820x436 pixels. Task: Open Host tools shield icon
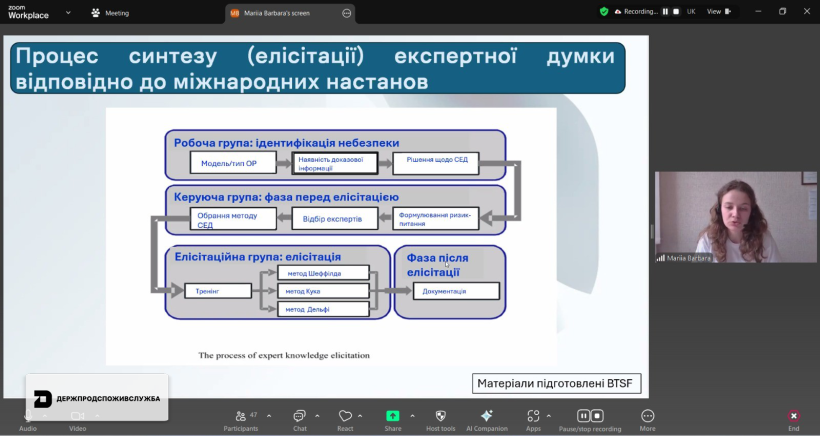(440, 416)
